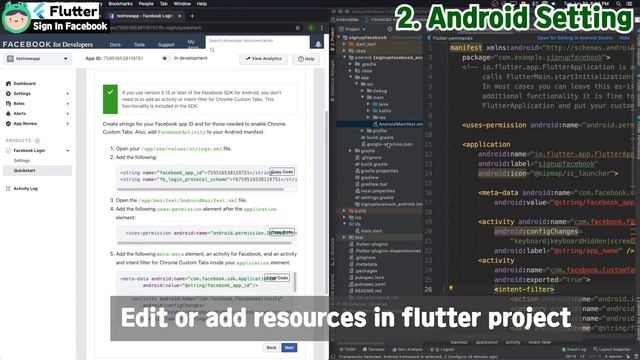Expand the kotlin folder in tree
Screen dimensions: 640x360
pyautogui.click(x=369, y=111)
